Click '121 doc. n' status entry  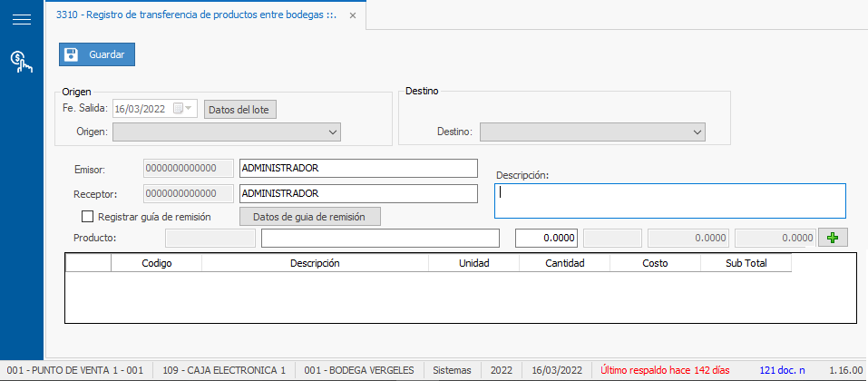[782, 370]
